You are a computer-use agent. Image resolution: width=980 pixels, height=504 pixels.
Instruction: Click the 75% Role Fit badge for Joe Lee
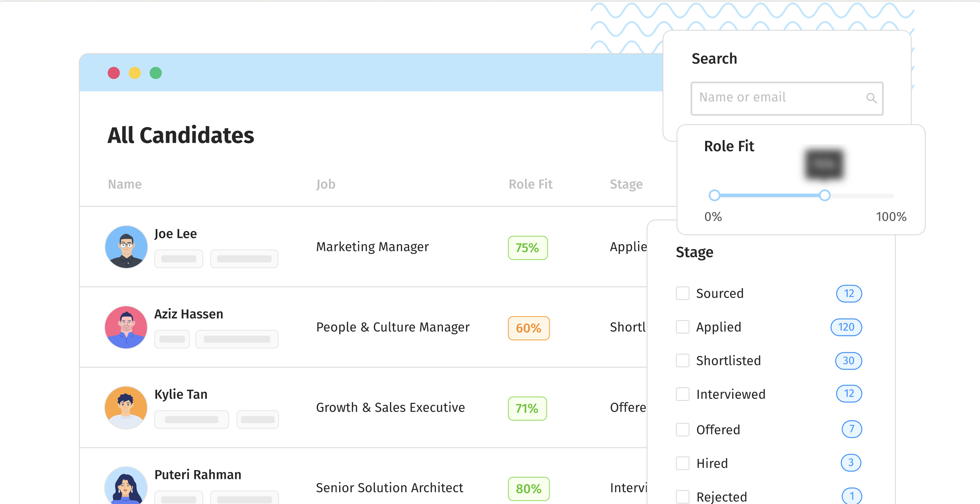tap(528, 247)
